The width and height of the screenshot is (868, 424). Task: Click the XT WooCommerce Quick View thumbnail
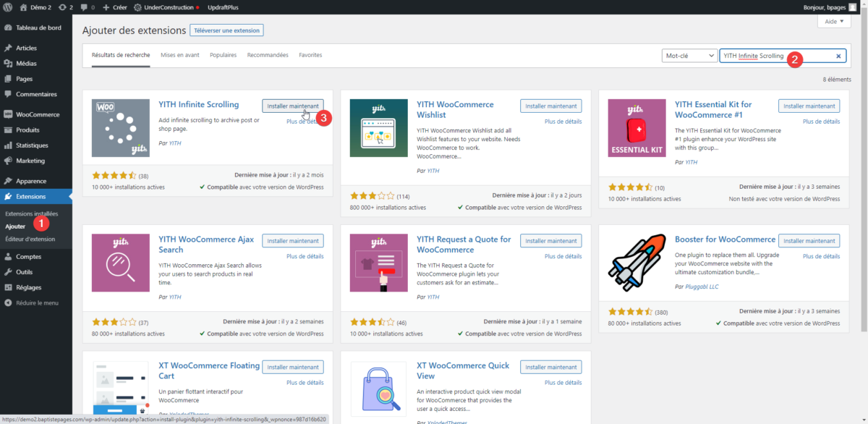(x=378, y=391)
